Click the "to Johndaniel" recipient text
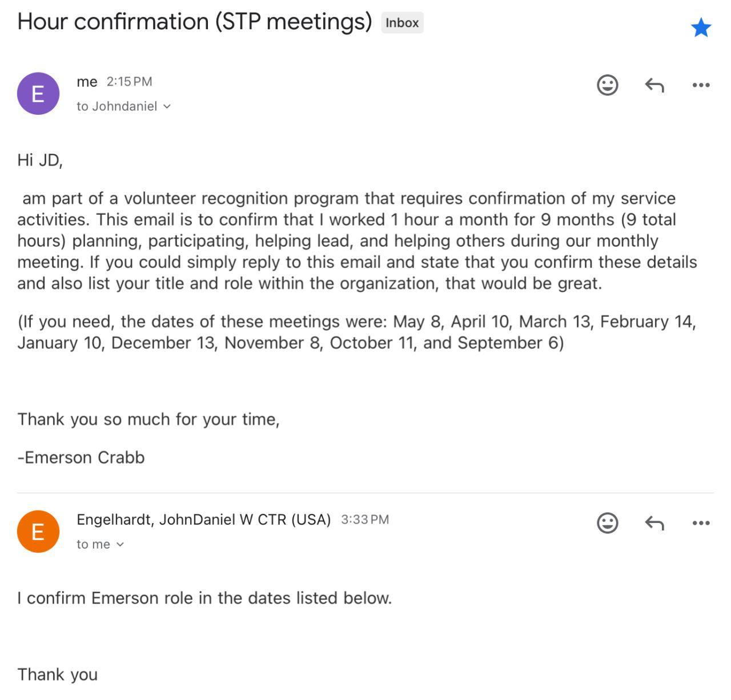The height and width of the screenshot is (700, 731). (117, 106)
